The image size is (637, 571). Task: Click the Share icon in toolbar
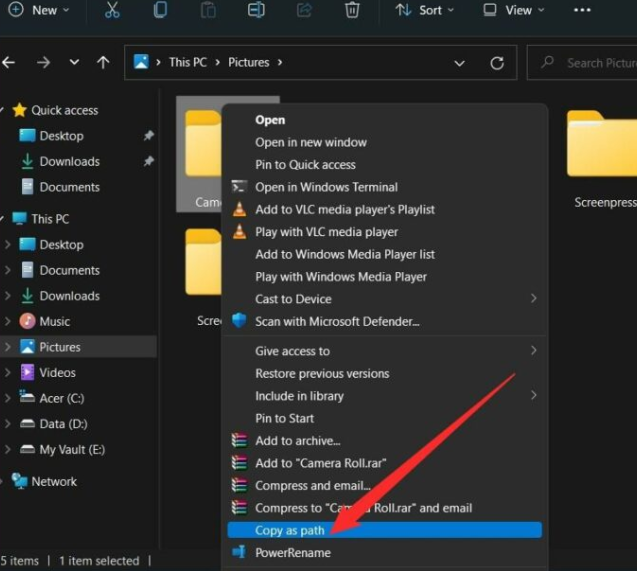(304, 10)
